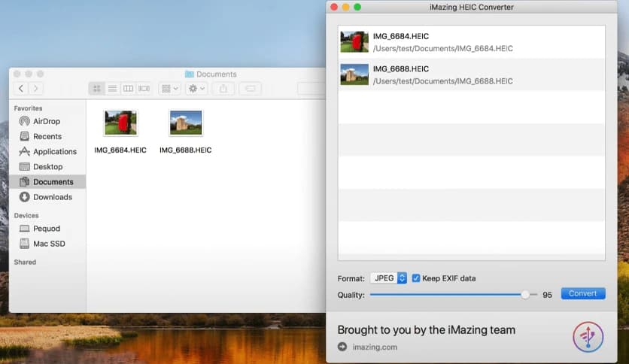Image resolution: width=629 pixels, height=364 pixels.
Task: Click the iMazing logo icon
Action: tap(588, 337)
